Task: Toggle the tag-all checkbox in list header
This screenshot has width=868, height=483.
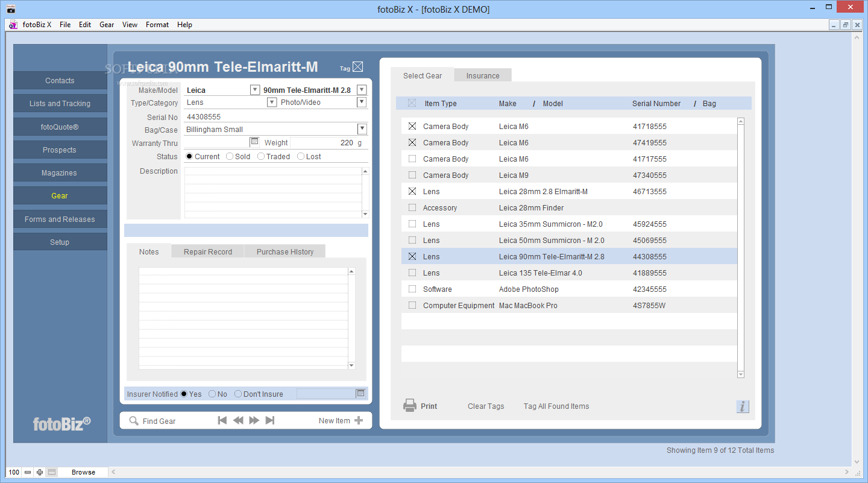Action: click(412, 103)
